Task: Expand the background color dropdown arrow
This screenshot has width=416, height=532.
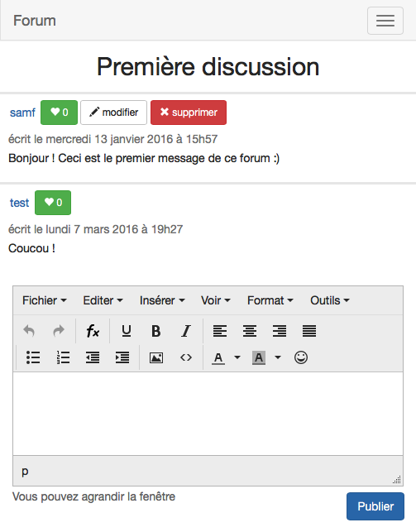Action: pos(278,357)
